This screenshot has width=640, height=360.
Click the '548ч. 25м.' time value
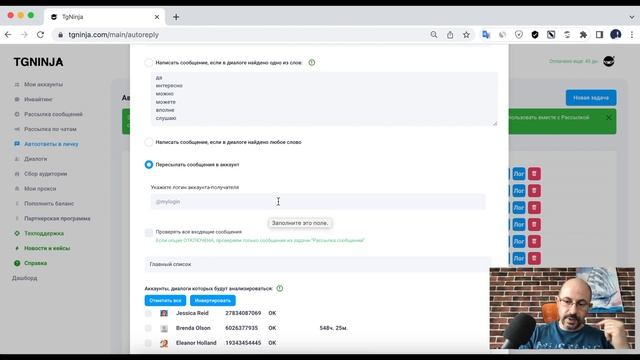pos(333,328)
